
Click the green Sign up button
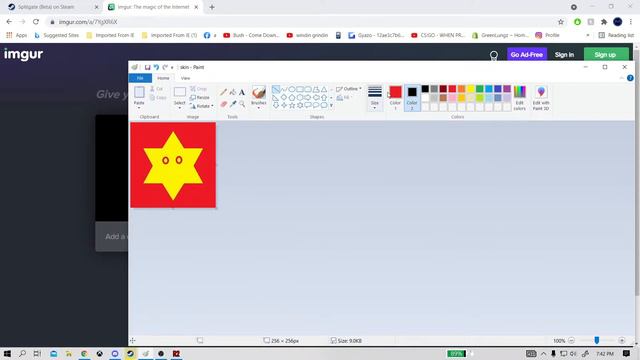[606, 55]
